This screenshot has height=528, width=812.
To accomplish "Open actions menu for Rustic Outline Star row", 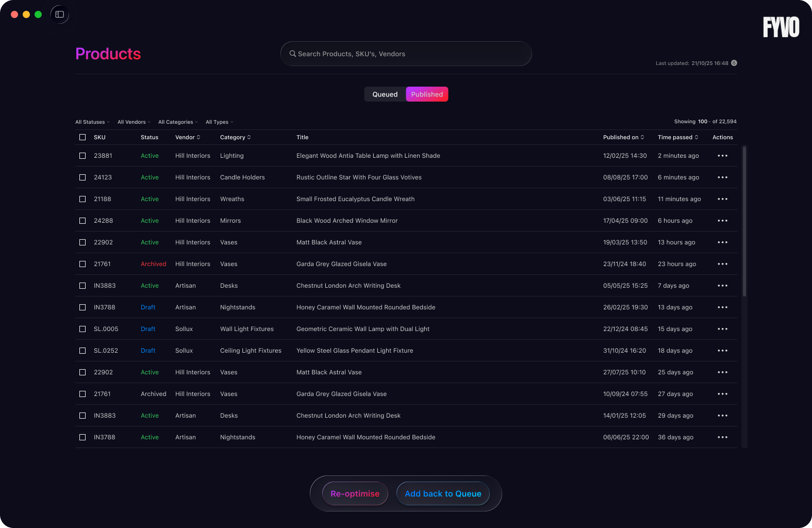I will pyautogui.click(x=722, y=177).
